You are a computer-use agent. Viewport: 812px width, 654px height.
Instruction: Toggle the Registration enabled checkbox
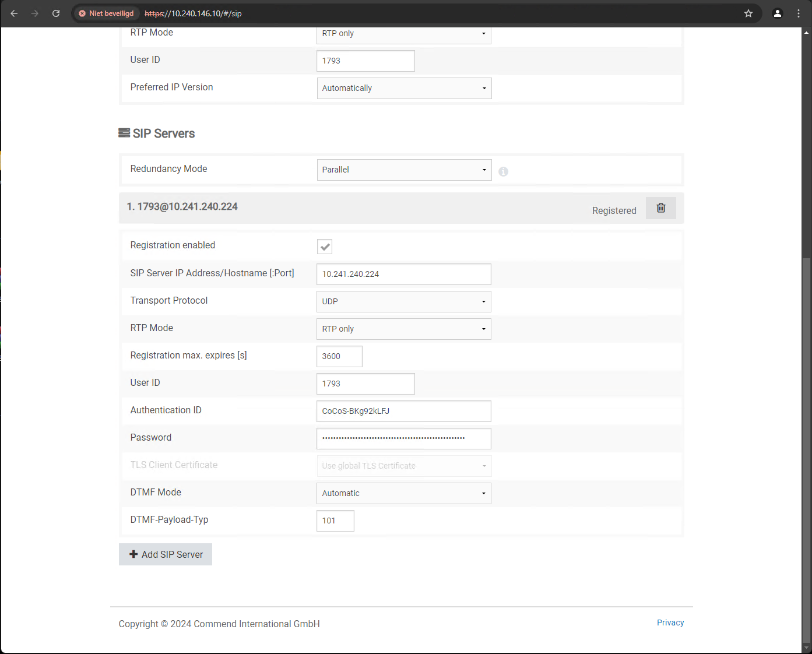point(325,247)
